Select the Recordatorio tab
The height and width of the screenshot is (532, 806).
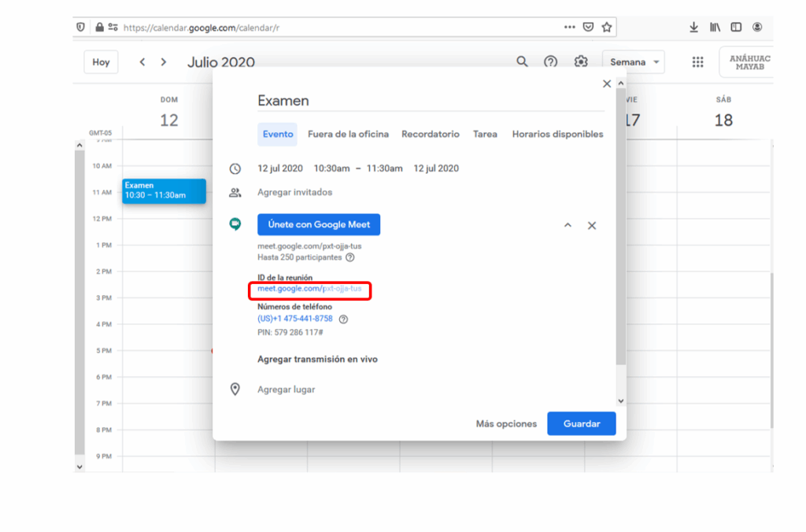click(x=430, y=135)
